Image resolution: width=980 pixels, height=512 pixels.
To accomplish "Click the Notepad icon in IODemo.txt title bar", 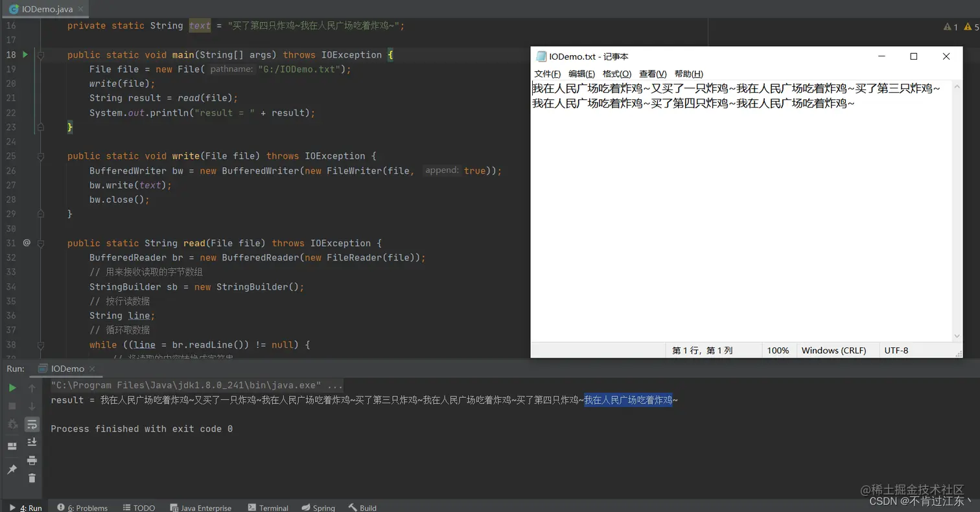I will [541, 56].
